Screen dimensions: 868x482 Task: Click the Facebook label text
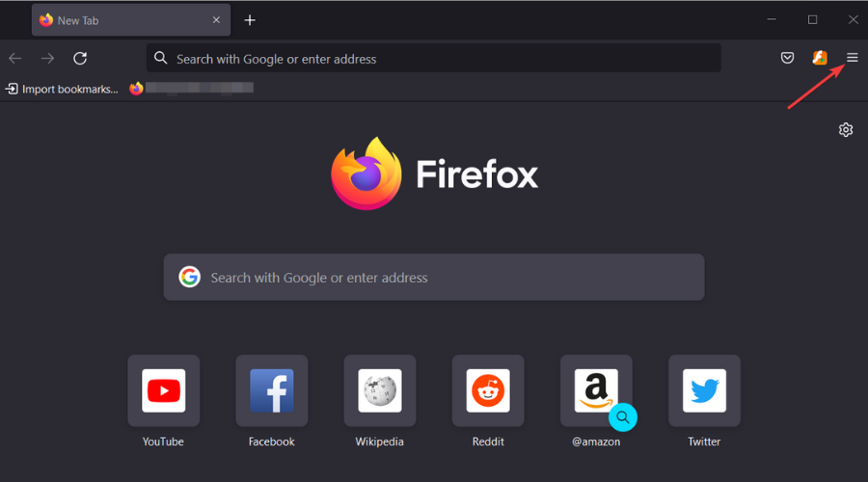tap(271, 442)
